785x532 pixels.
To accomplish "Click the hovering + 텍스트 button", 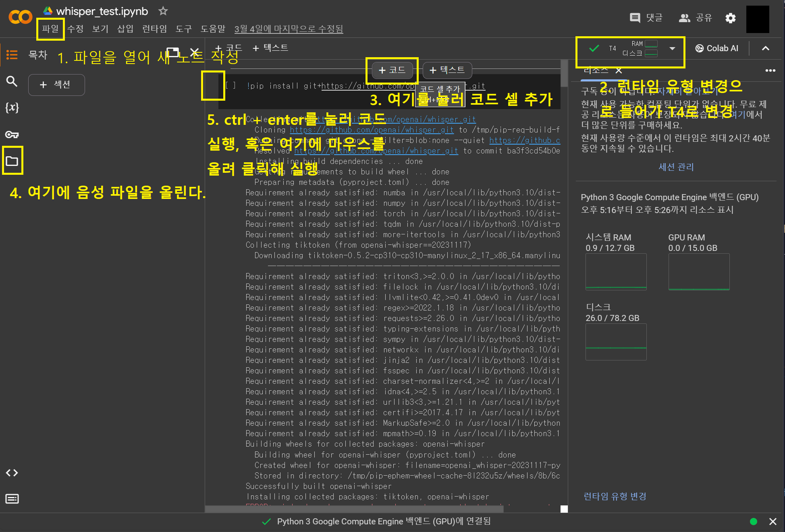I will 447,70.
